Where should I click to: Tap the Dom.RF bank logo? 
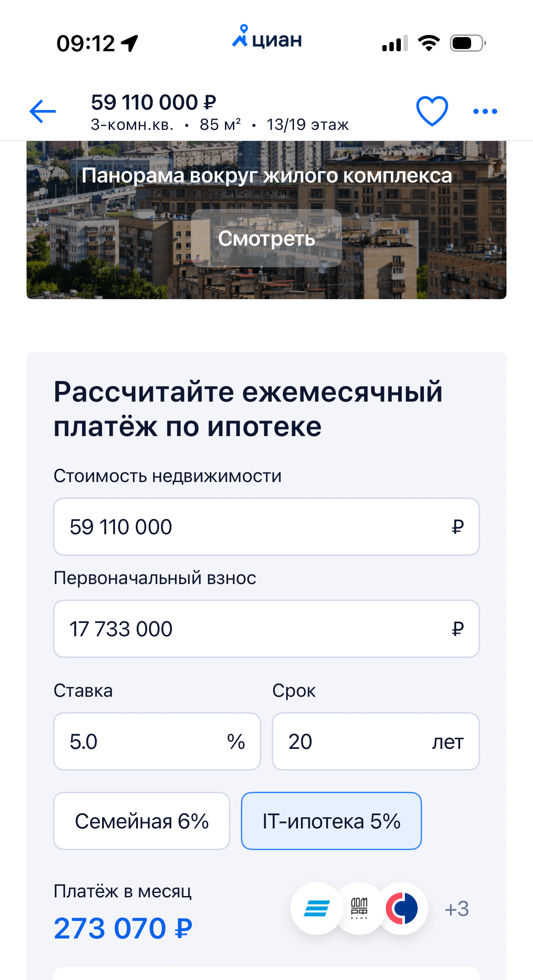click(359, 908)
